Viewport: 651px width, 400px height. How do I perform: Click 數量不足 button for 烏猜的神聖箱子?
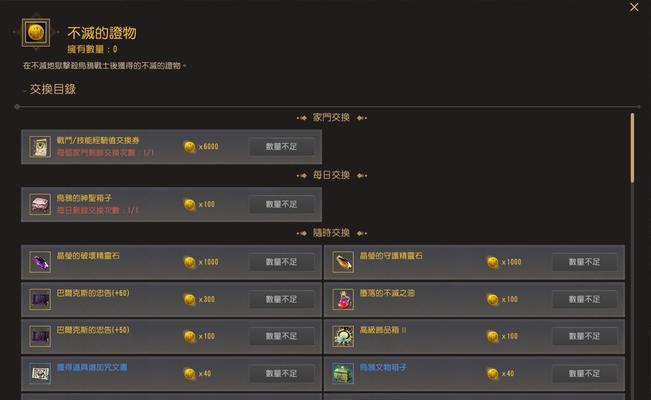tap(281, 204)
